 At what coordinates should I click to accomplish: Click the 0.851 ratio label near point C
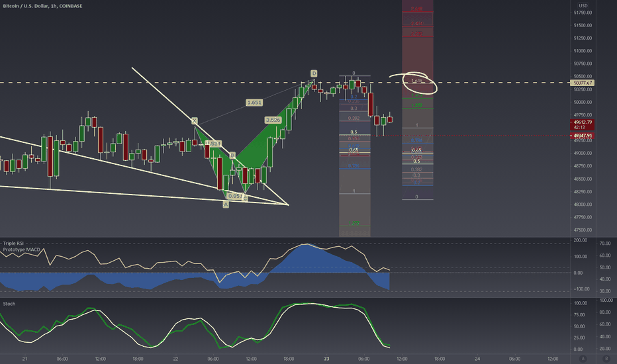pos(235,196)
